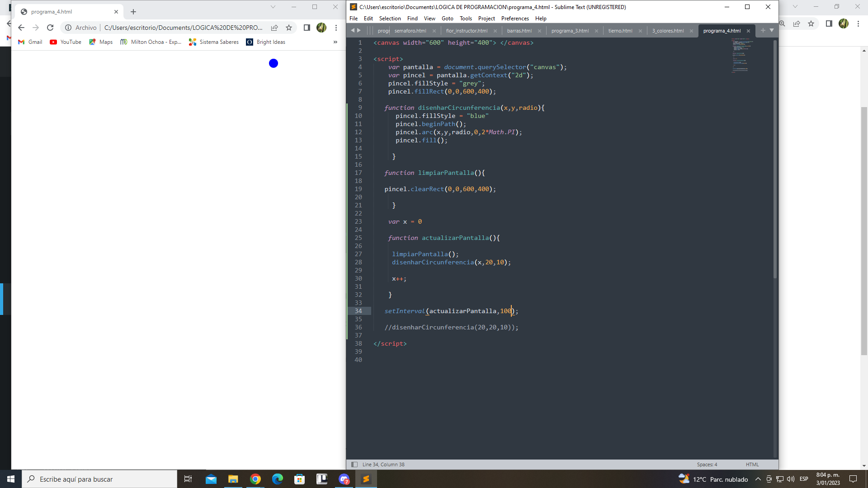Close the semaforo.html tab
The height and width of the screenshot is (488, 868).
[434, 31]
